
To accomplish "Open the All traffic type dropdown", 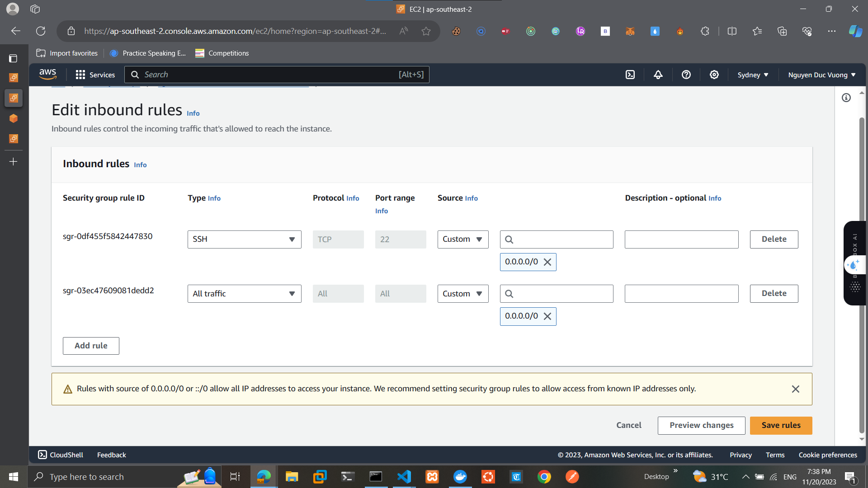I will point(245,294).
